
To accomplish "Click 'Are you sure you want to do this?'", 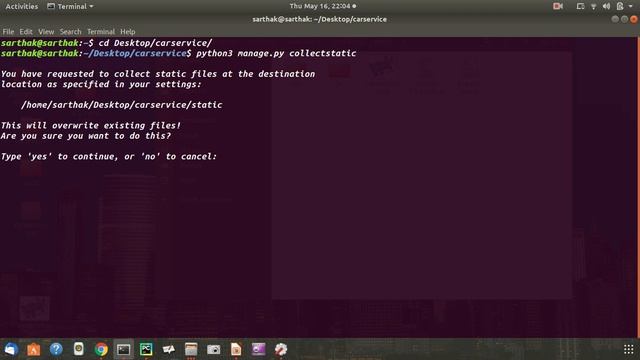I will [86, 136].
